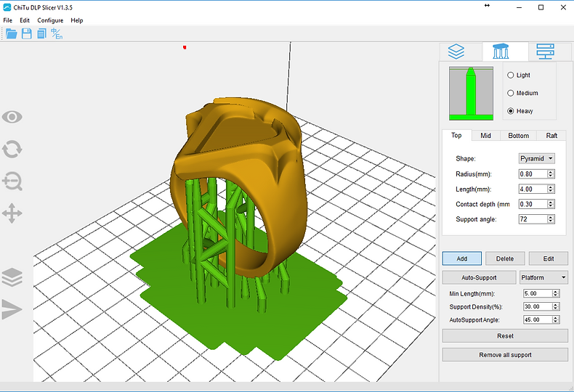The image size is (574, 392).
Task: Open the Shape dropdown showing Pyramid
Action: [x=537, y=158]
